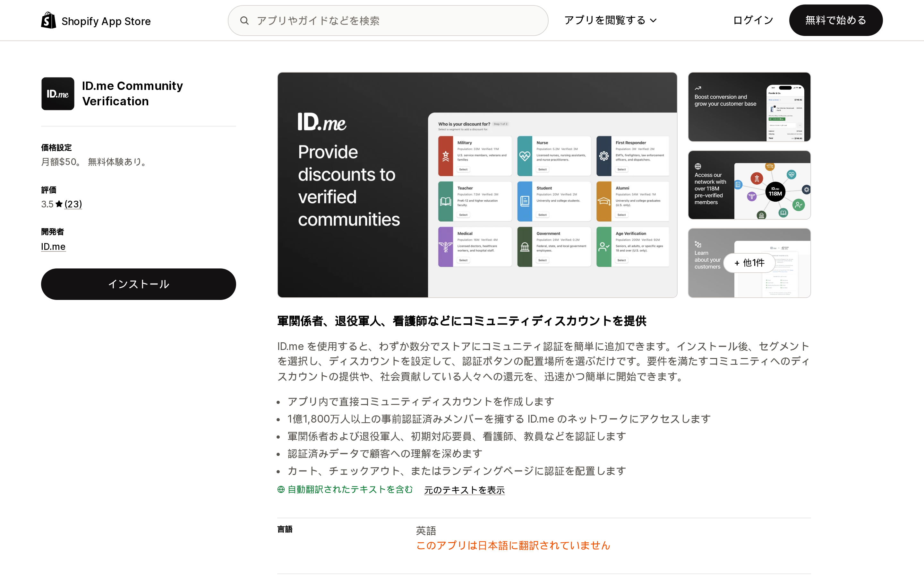The image size is (924, 578).
Task: Focus the app and guide search field
Action: (388, 21)
